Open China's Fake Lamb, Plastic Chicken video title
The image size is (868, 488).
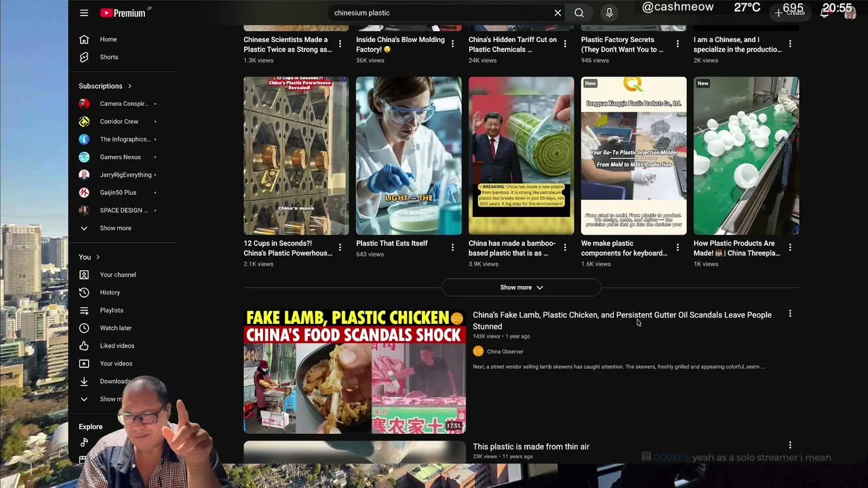tap(622, 321)
